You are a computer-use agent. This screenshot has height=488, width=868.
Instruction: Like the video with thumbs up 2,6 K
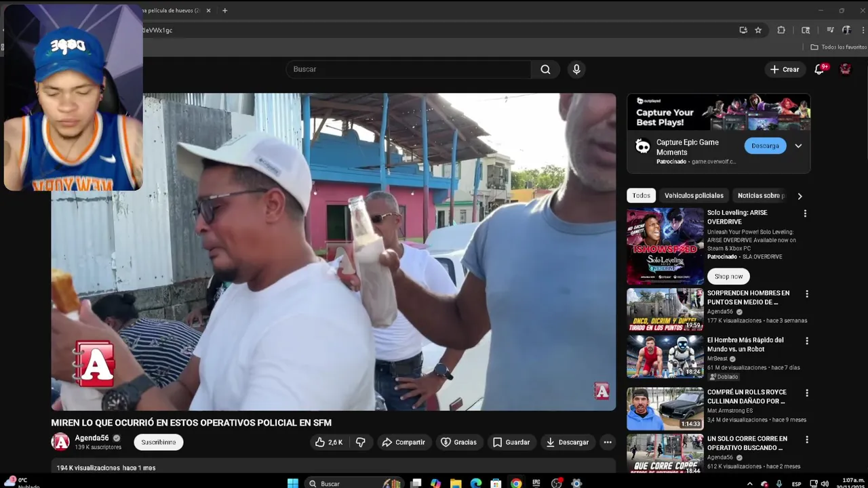coord(328,442)
